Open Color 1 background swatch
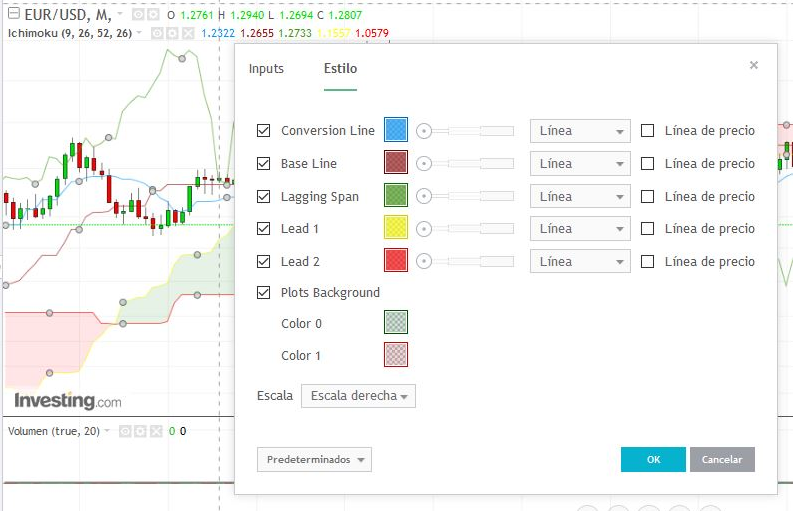This screenshot has height=511, width=793. coord(396,355)
